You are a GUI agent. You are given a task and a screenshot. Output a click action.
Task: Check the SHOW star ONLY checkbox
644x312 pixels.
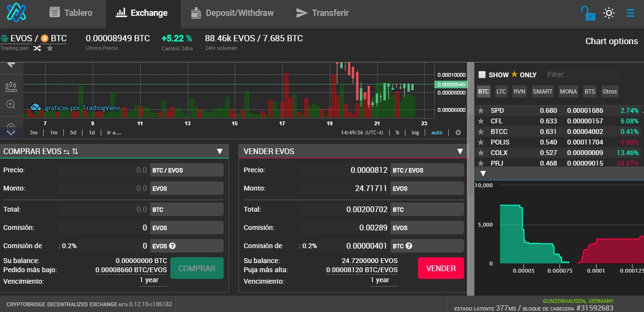482,75
